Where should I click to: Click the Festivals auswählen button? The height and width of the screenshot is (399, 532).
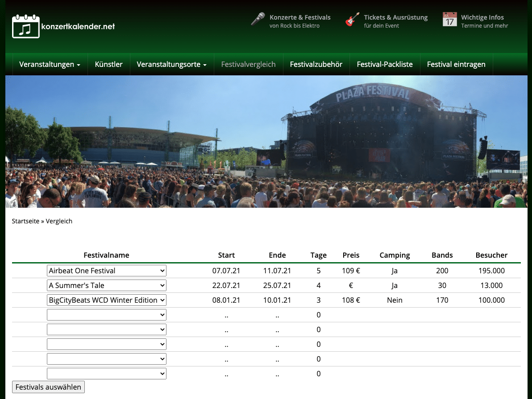coord(48,387)
